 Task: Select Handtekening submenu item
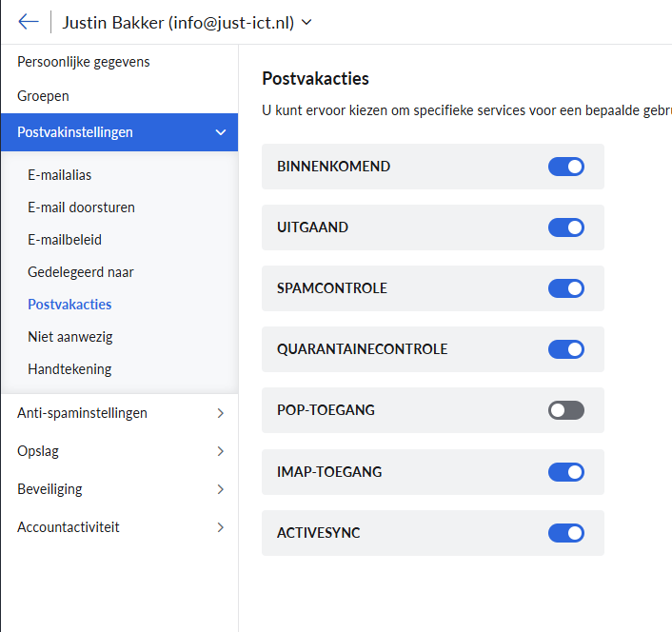pos(69,369)
